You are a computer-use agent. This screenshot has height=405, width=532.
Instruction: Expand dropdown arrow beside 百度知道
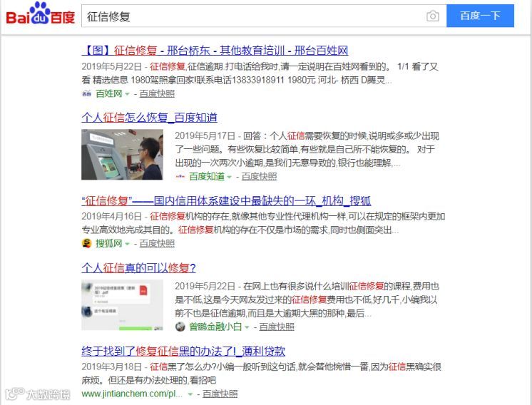230,177
